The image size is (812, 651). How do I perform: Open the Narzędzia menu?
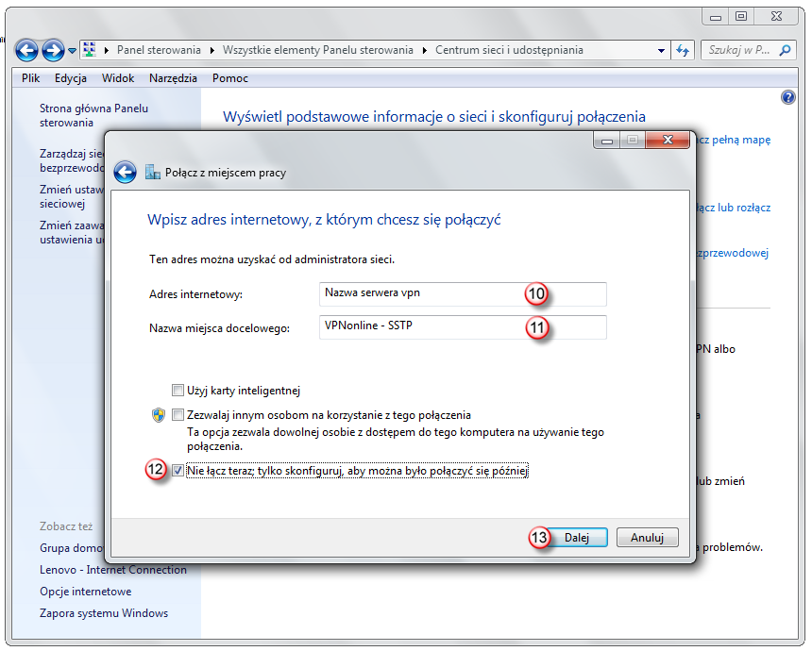coord(173,78)
